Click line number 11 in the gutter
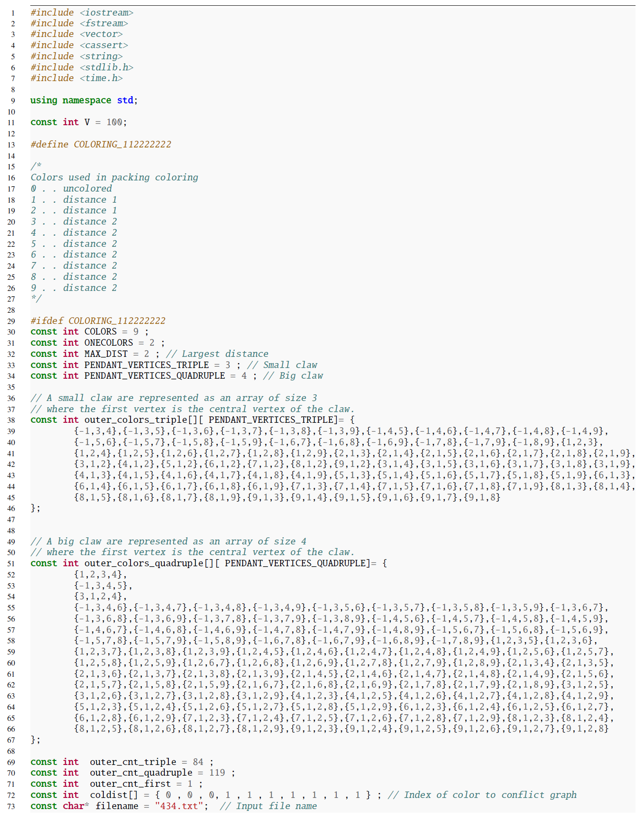The width and height of the screenshot is (644, 818). point(11,123)
